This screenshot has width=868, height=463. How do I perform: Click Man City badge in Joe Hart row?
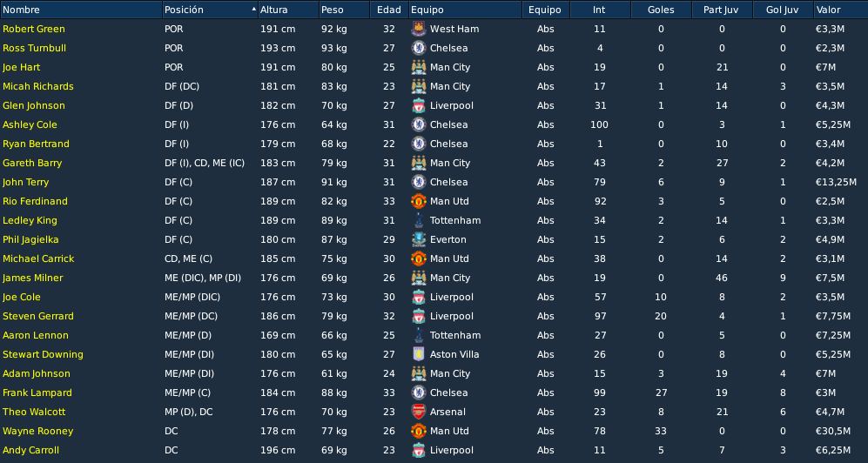419,68
